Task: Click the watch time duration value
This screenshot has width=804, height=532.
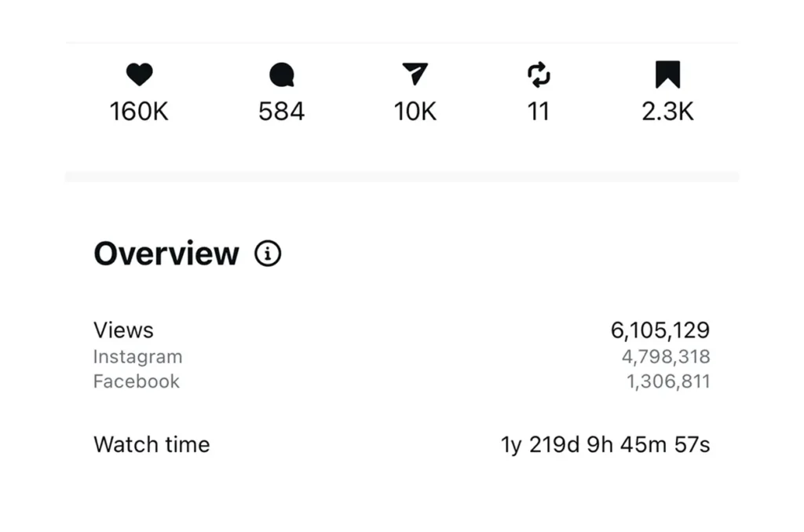Action: coord(605,445)
